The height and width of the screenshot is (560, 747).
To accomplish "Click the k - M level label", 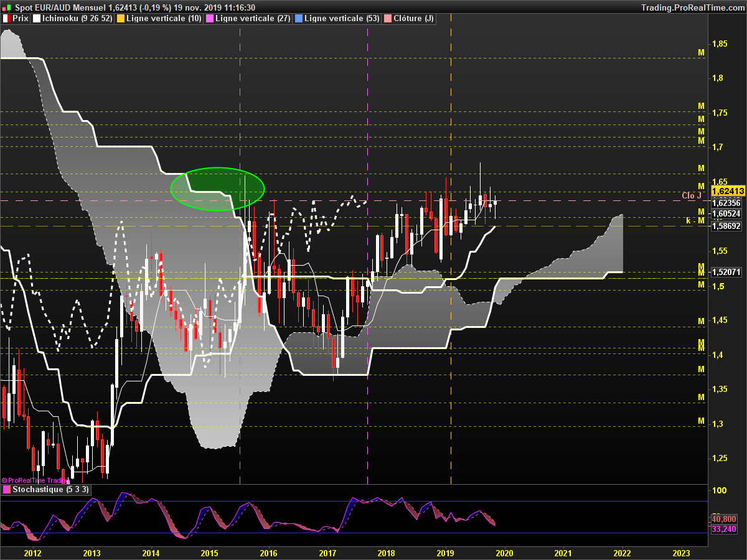I will (x=695, y=221).
